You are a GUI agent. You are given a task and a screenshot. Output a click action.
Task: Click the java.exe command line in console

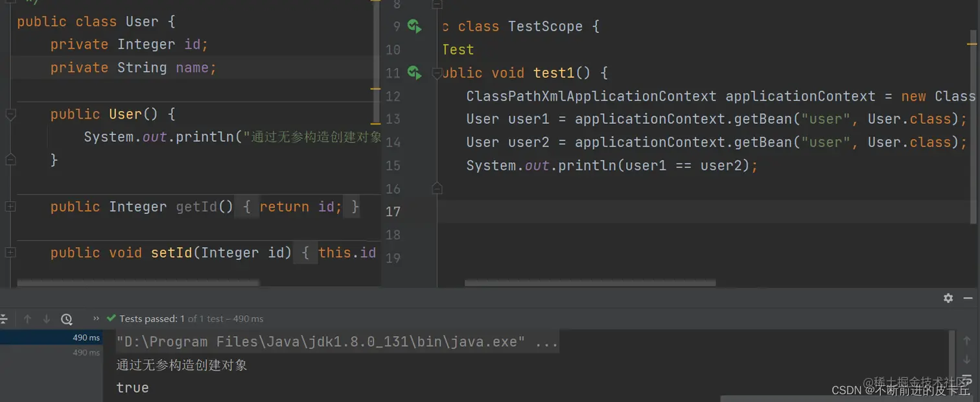tap(337, 342)
